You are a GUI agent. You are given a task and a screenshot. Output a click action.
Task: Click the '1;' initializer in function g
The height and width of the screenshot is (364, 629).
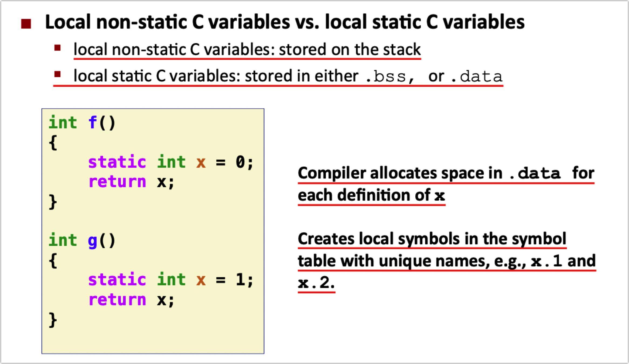244,280
